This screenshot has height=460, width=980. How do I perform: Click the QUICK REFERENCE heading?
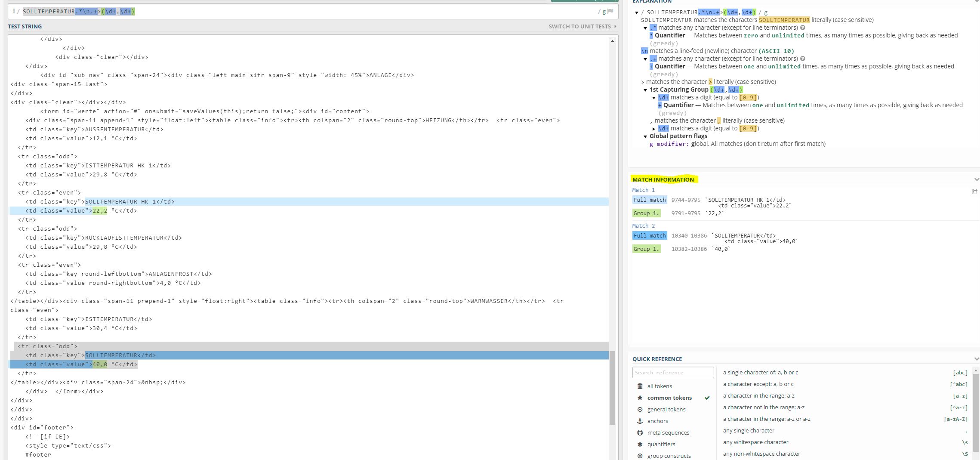[657, 359]
